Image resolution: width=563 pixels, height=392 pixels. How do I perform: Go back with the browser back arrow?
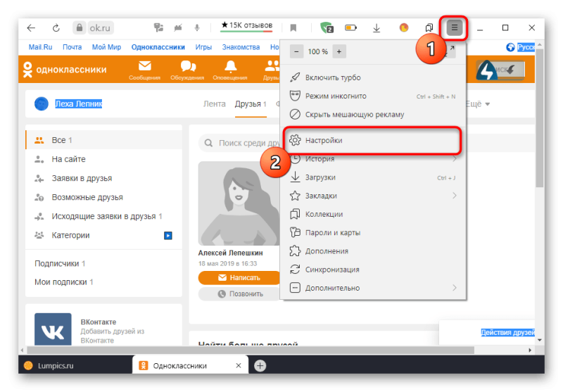point(31,28)
